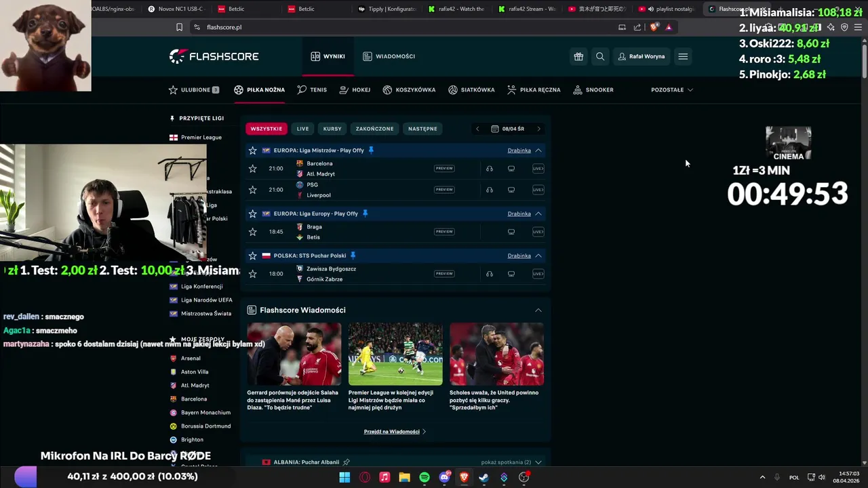Filter matches by Kursy
Viewport: 868px width, 488px height.
(x=332, y=129)
